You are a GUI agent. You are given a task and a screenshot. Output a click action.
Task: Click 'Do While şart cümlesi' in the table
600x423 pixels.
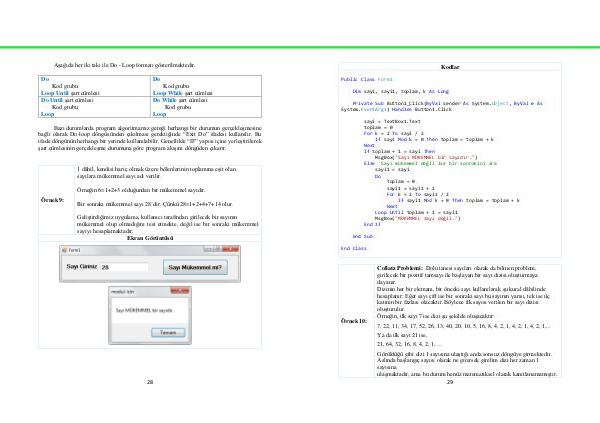tap(180, 100)
